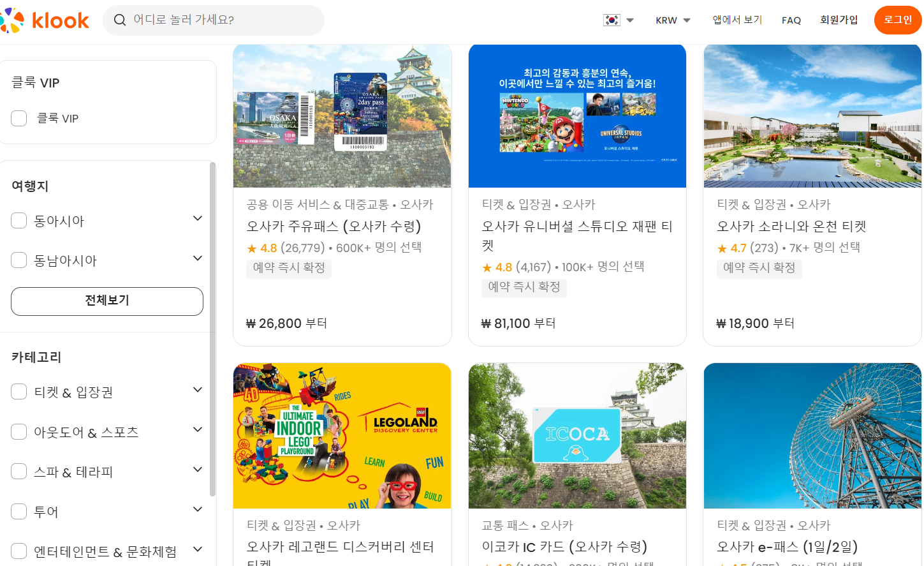The height and width of the screenshot is (566, 924).
Task: Click the Klook logo
Action: [x=45, y=20]
